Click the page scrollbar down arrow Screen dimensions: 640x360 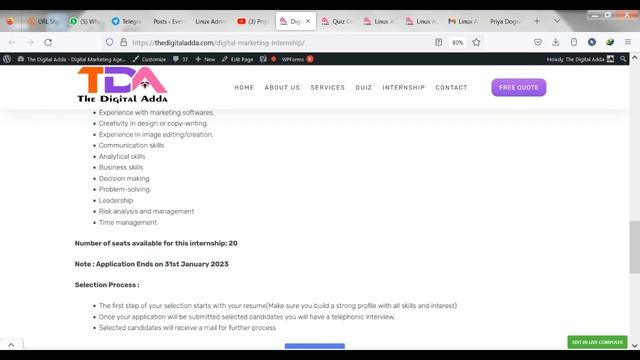[634, 346]
